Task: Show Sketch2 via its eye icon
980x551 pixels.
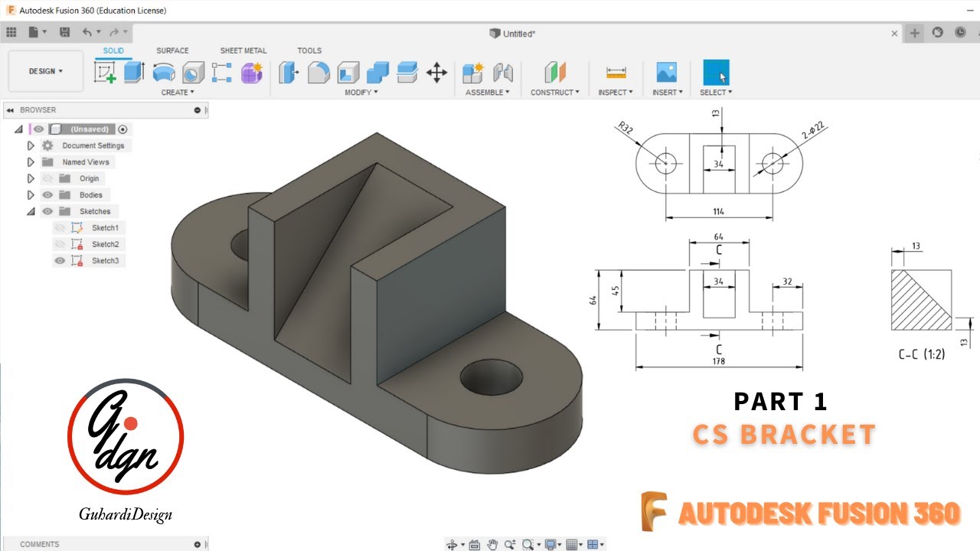Action: (60, 244)
